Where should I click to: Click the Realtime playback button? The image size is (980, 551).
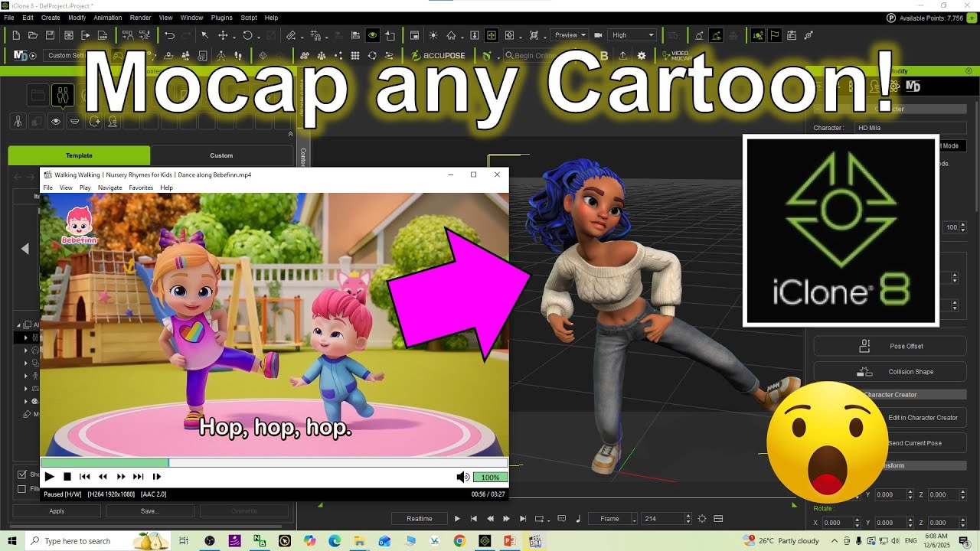pos(420,519)
